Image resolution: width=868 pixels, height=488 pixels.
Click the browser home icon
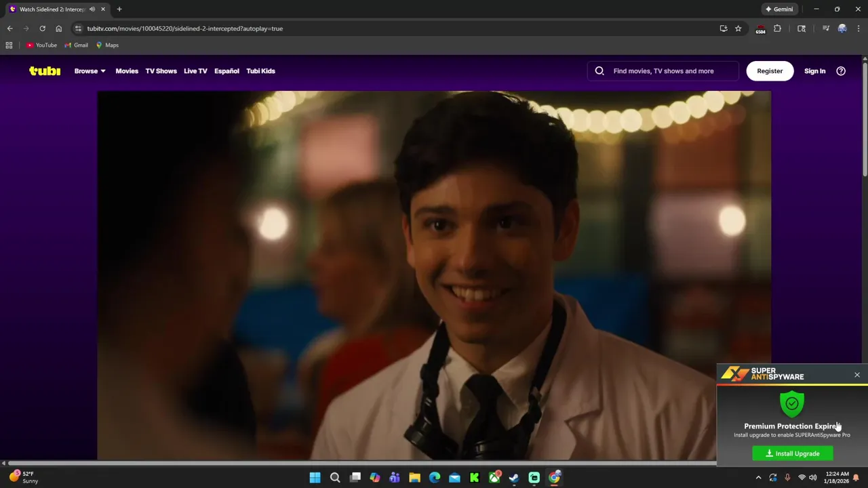click(x=58, y=28)
